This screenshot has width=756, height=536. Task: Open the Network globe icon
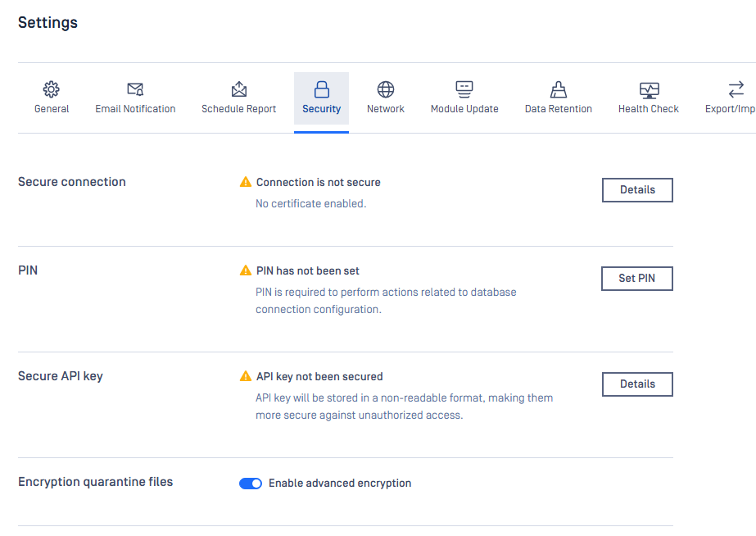click(x=385, y=89)
